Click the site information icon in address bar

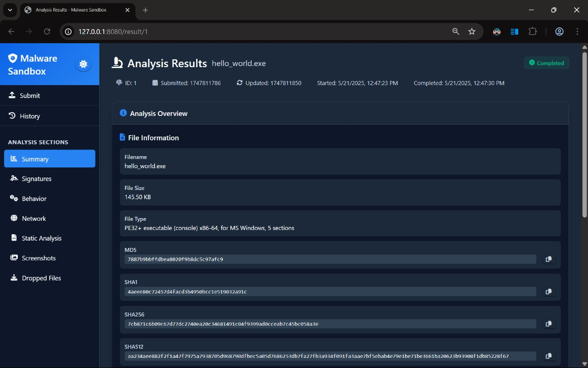pos(68,31)
